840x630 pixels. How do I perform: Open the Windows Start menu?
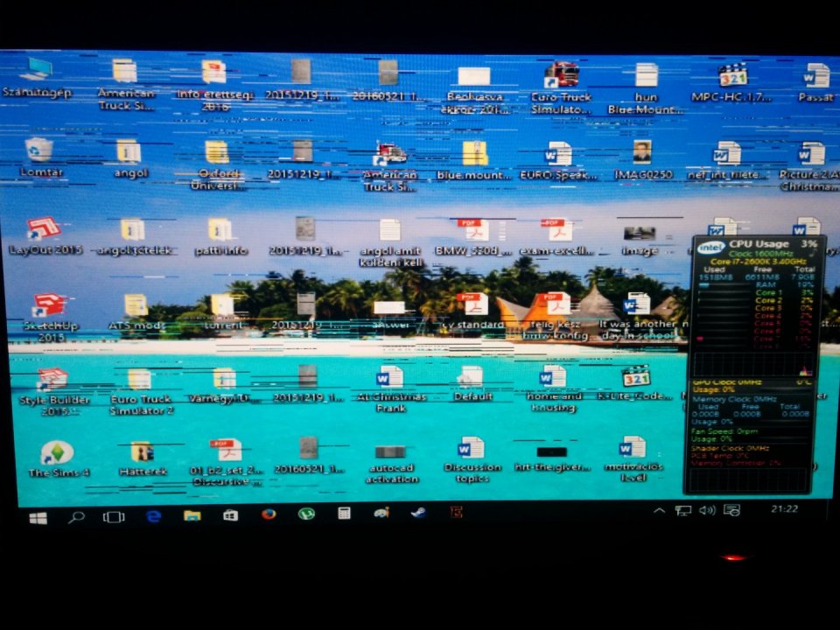[x=38, y=517]
